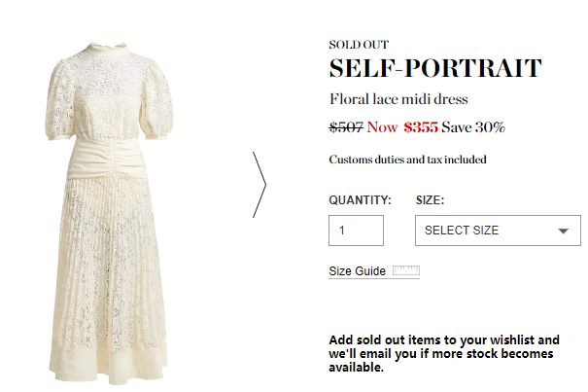Screen dimensions: 588x392
Task: Click the ruler icon beside Size Guide
Action: pyautogui.click(x=405, y=271)
